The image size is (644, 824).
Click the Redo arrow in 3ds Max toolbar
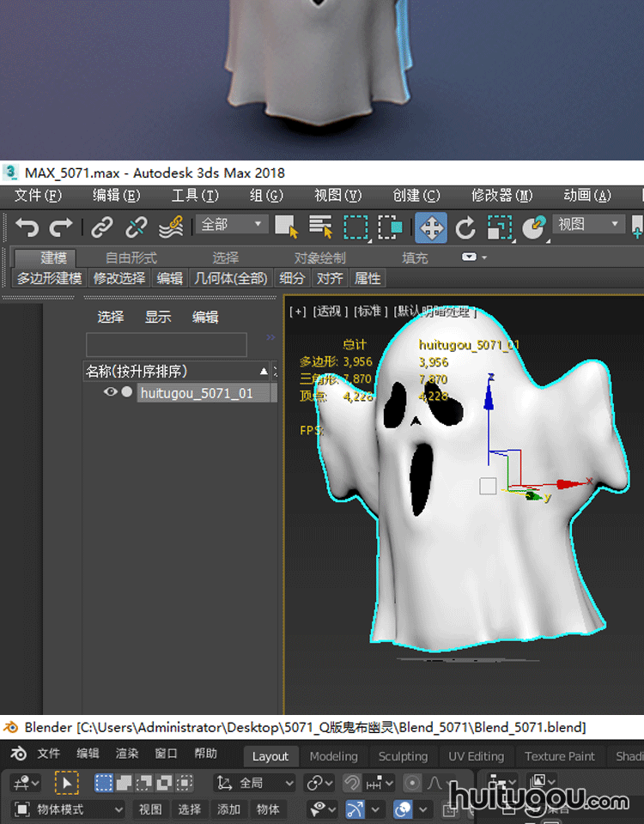[61, 227]
